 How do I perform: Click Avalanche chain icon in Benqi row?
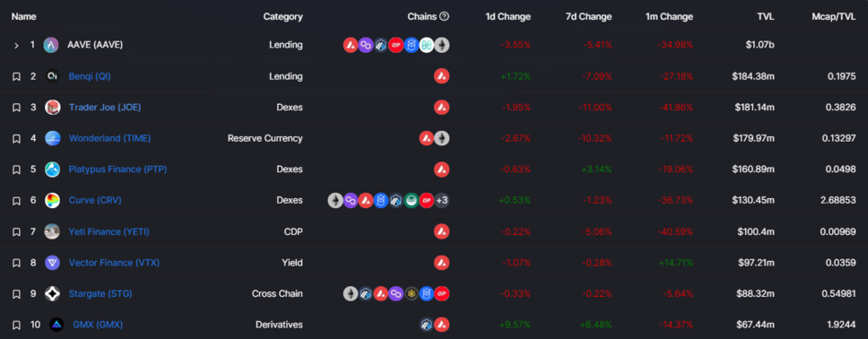click(x=442, y=76)
